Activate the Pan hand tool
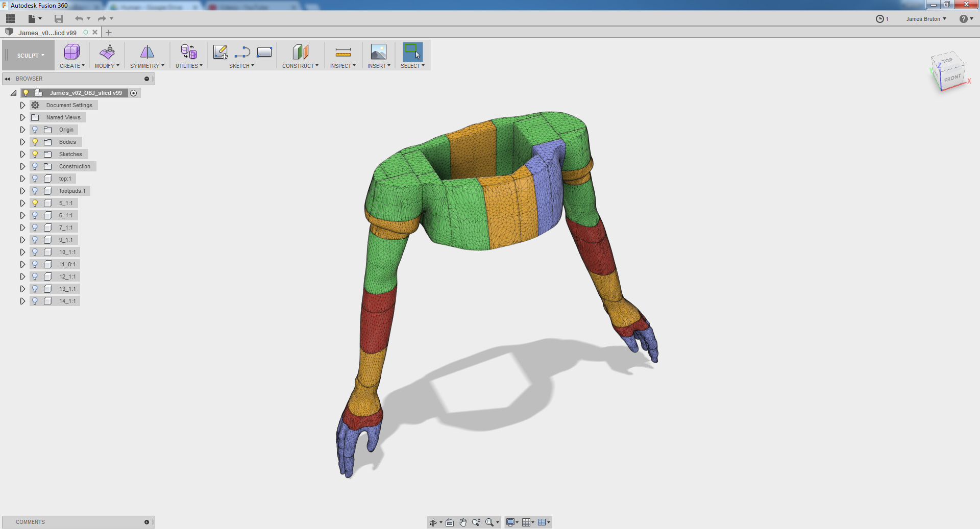 click(x=463, y=522)
